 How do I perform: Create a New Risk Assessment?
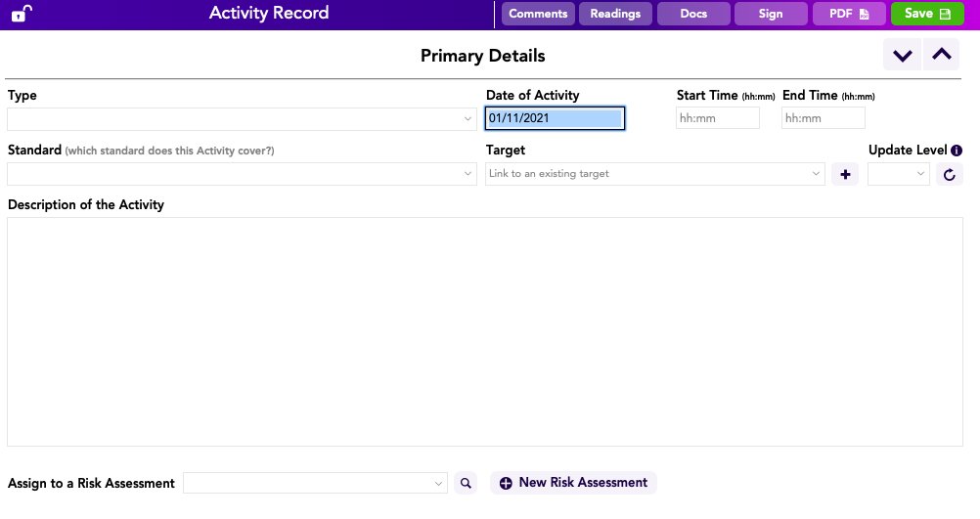tap(573, 483)
